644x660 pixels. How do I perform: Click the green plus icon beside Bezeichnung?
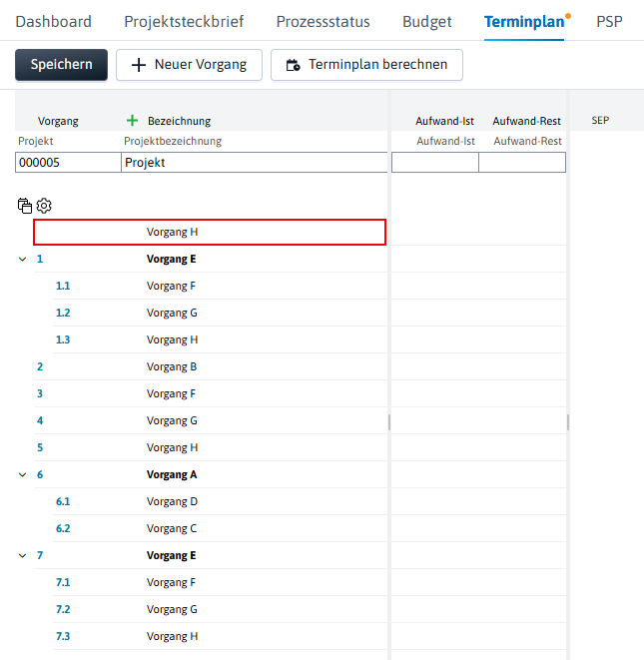pyautogui.click(x=132, y=121)
